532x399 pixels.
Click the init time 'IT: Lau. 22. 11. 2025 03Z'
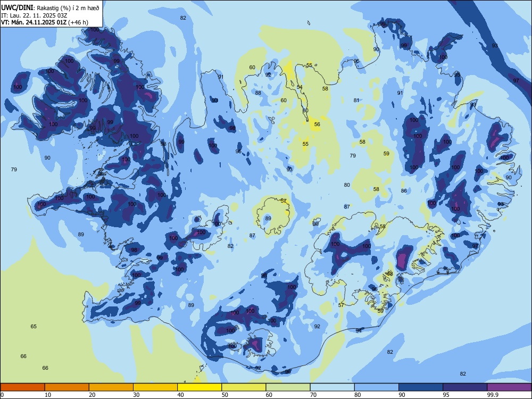[34, 15]
